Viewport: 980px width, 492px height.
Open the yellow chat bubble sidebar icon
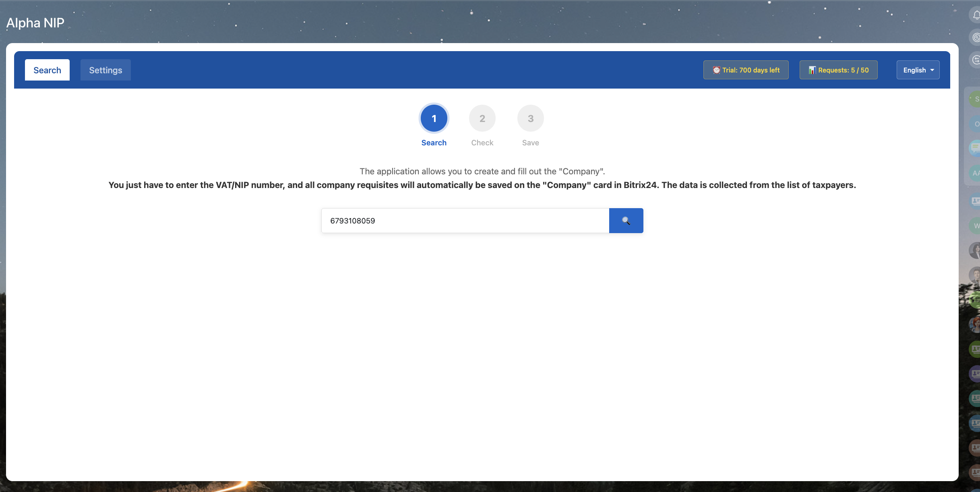click(975, 147)
